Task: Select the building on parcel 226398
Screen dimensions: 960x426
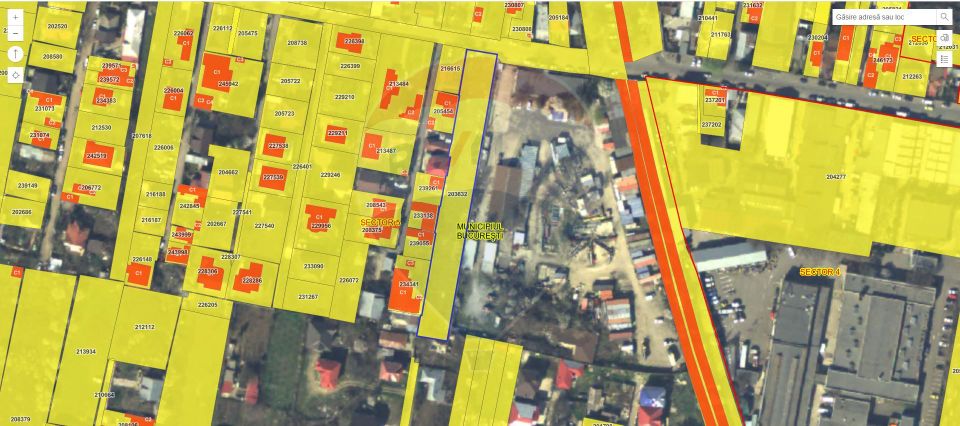Action: coord(351,41)
